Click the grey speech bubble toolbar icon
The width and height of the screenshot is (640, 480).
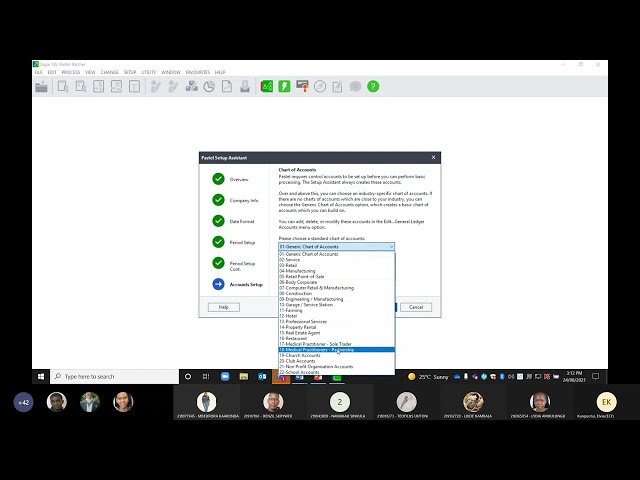pyautogui.click(x=356, y=87)
